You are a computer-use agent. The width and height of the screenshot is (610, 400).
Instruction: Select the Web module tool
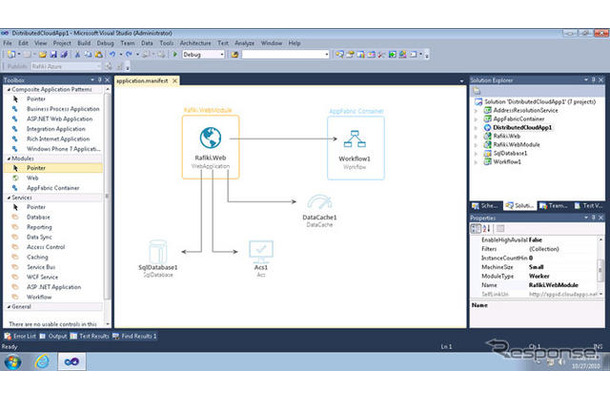(32, 178)
